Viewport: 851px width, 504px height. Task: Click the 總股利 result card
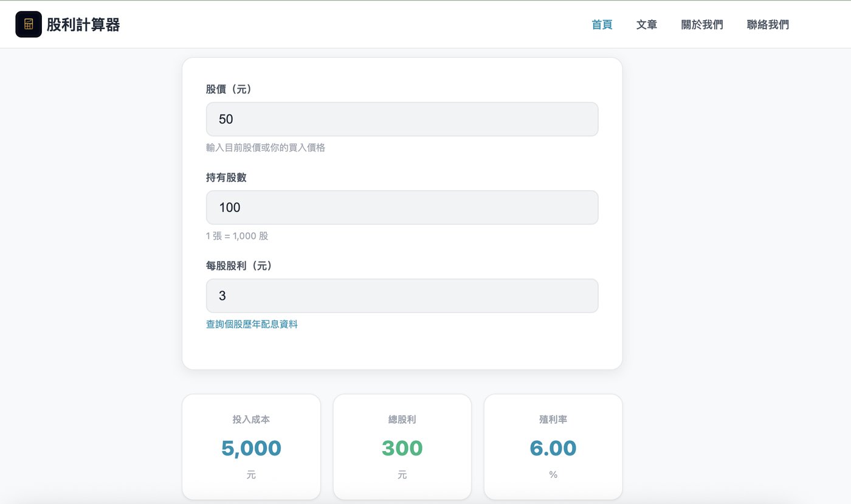402,447
